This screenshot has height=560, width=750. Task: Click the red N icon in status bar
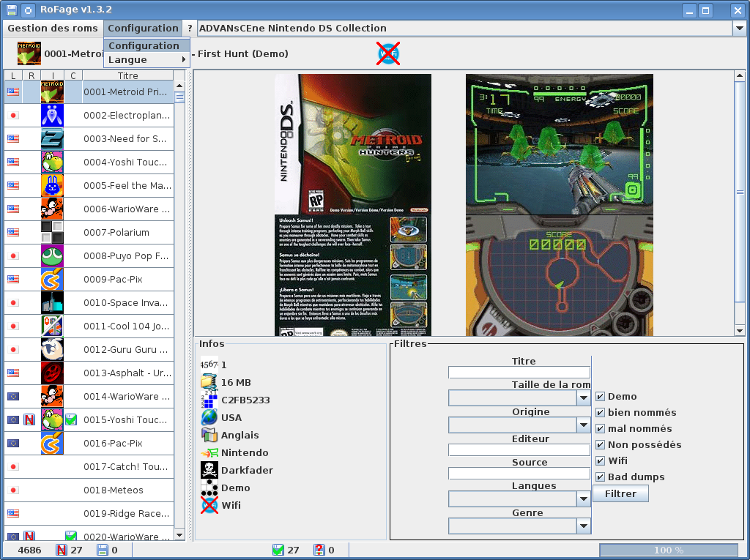pos(62,550)
